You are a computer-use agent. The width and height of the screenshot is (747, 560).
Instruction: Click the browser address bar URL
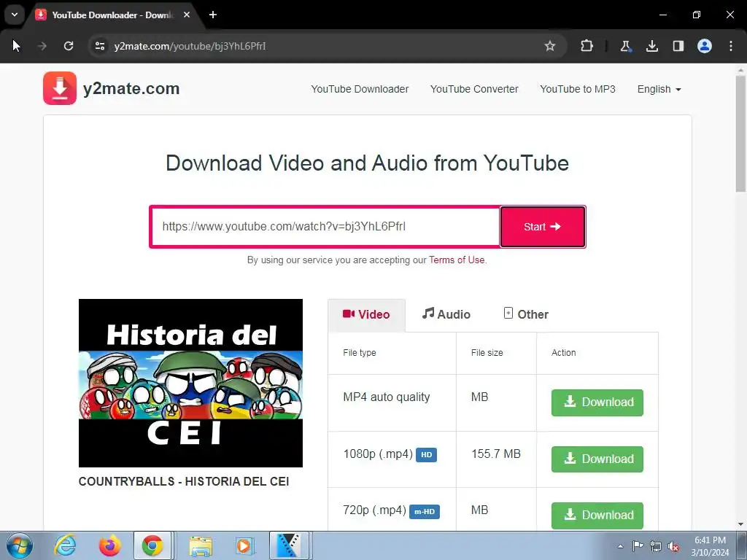190,46
